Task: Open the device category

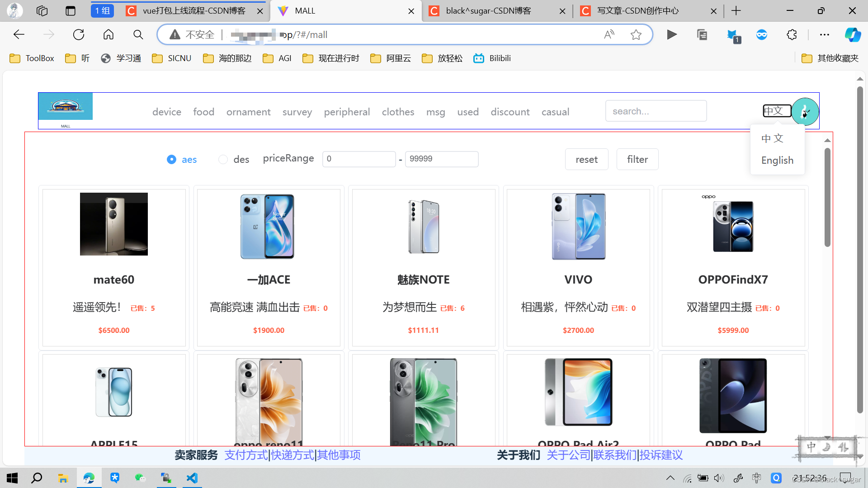Action: pos(167,112)
